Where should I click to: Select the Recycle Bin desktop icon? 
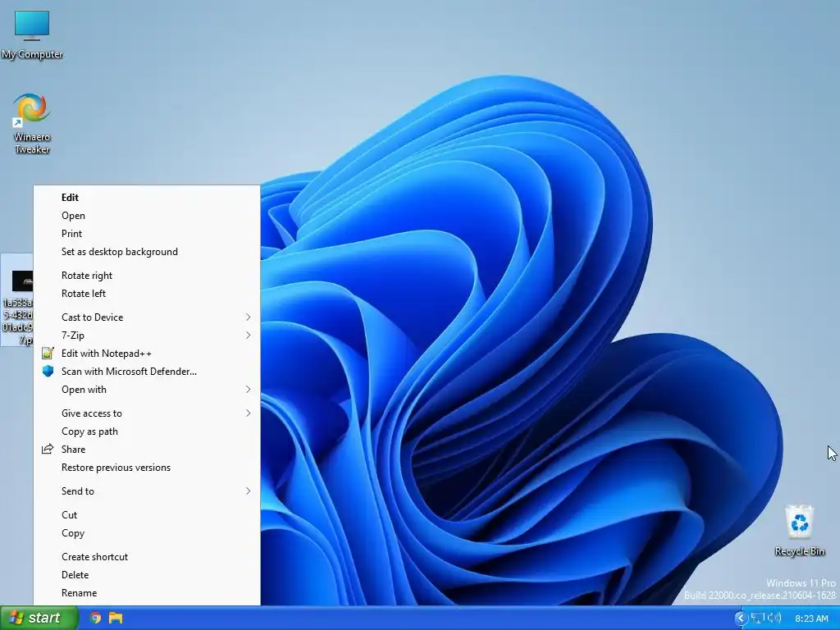pos(799,530)
